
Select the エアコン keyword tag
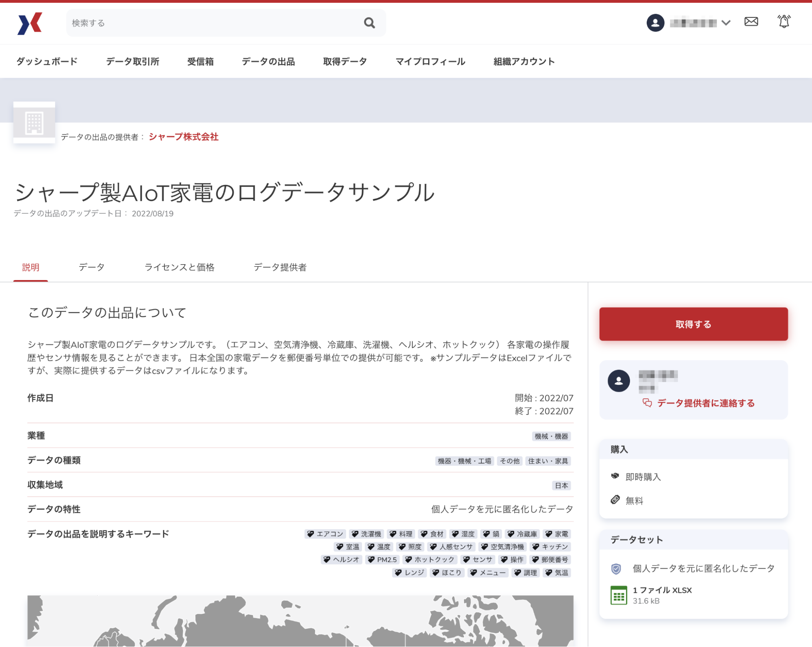(x=325, y=534)
